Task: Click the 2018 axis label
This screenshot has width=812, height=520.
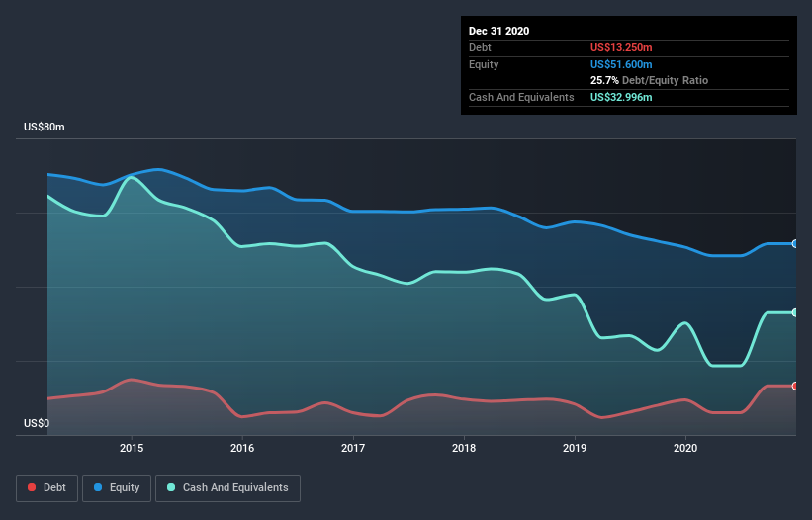Action: 464,448
